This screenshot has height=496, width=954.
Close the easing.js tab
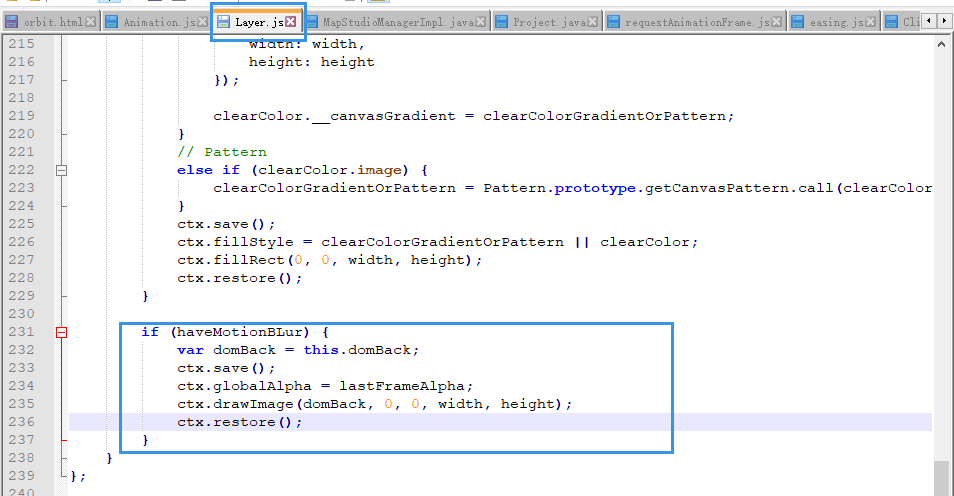point(871,22)
